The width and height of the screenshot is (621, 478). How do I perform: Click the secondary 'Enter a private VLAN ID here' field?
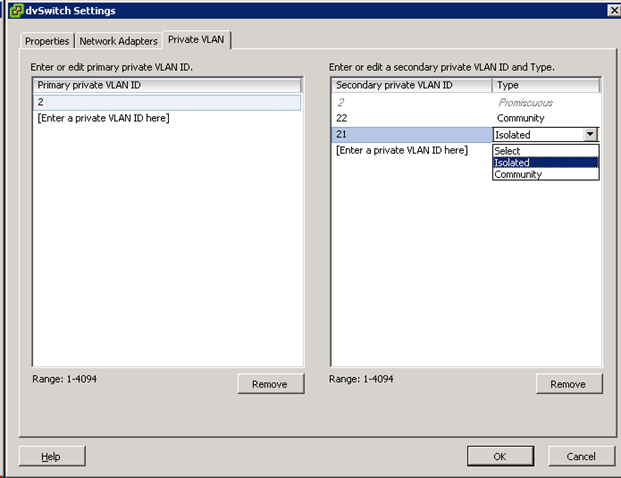[x=402, y=150]
